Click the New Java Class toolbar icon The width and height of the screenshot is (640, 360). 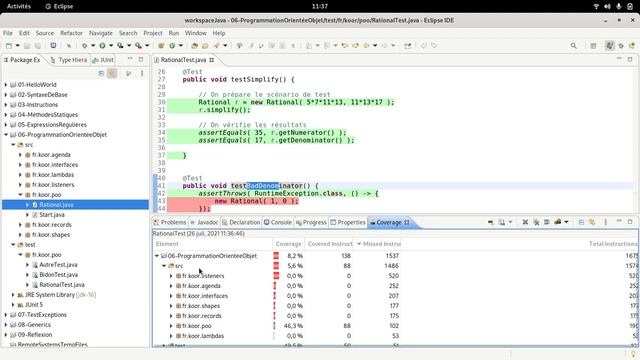(172, 46)
